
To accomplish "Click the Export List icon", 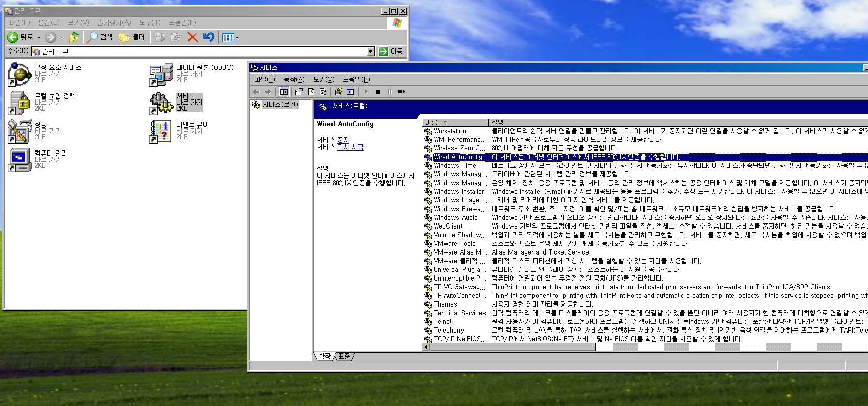I will 323,92.
